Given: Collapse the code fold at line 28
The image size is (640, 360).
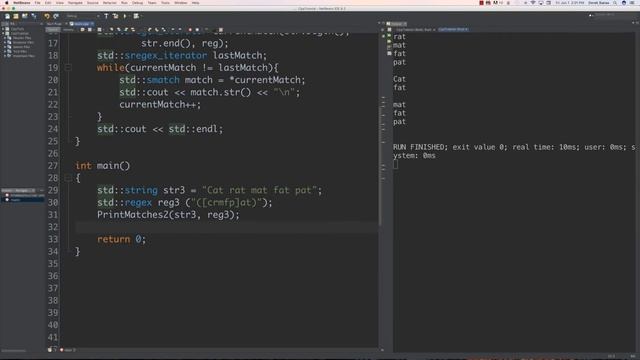Looking at the screenshot, I should point(68,178).
